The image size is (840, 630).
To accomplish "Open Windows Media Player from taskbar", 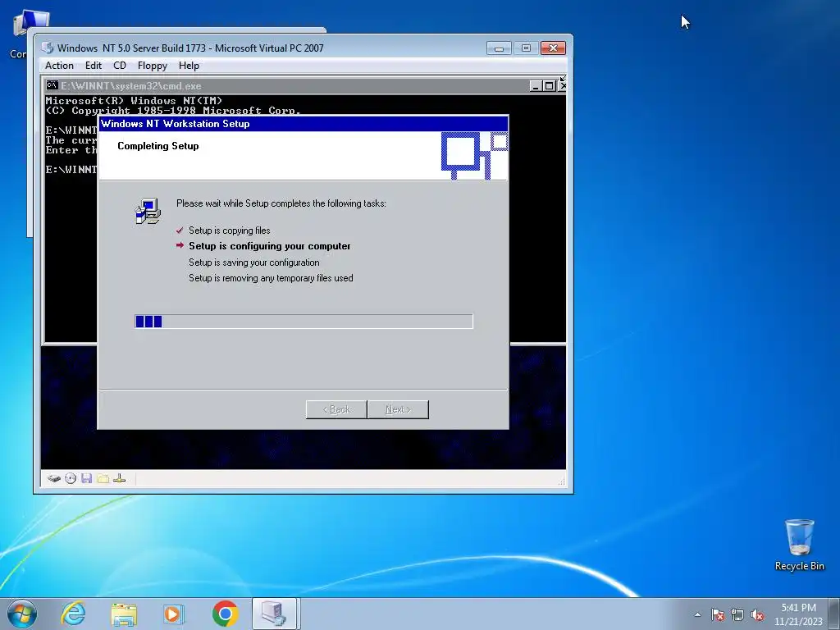I will click(174, 614).
